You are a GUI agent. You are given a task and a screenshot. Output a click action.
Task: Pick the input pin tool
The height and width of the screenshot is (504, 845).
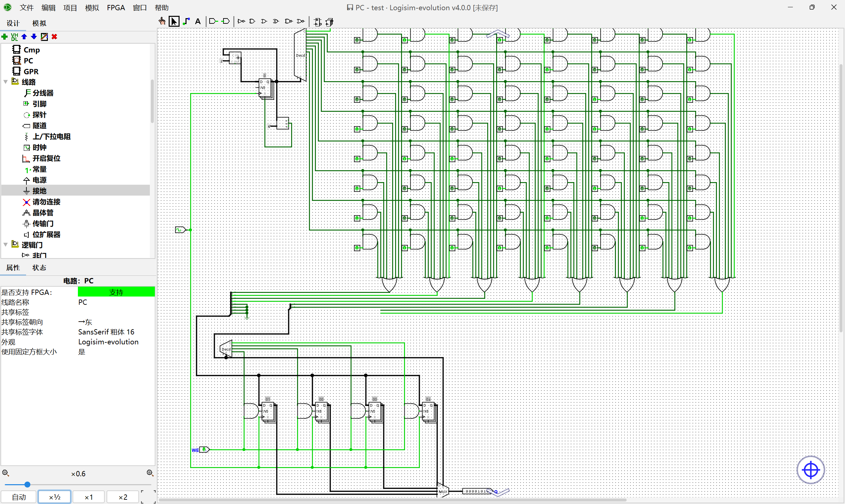[213, 21]
